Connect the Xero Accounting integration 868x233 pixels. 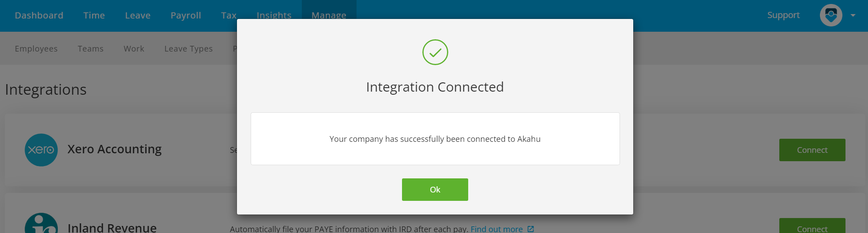click(x=812, y=150)
